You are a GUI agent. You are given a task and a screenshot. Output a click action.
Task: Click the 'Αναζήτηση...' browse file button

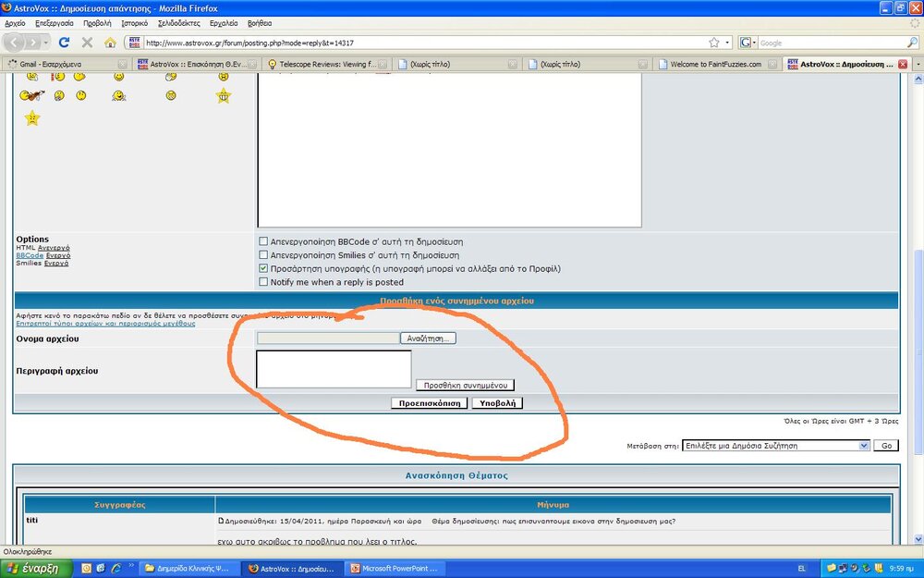pyautogui.click(x=428, y=338)
